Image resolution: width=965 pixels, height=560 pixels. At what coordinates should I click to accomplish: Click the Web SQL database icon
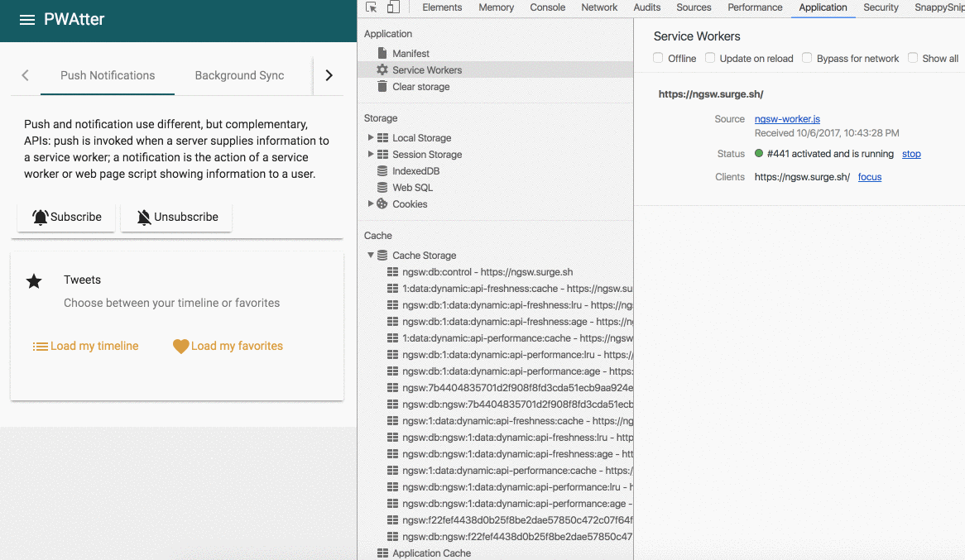tap(382, 187)
